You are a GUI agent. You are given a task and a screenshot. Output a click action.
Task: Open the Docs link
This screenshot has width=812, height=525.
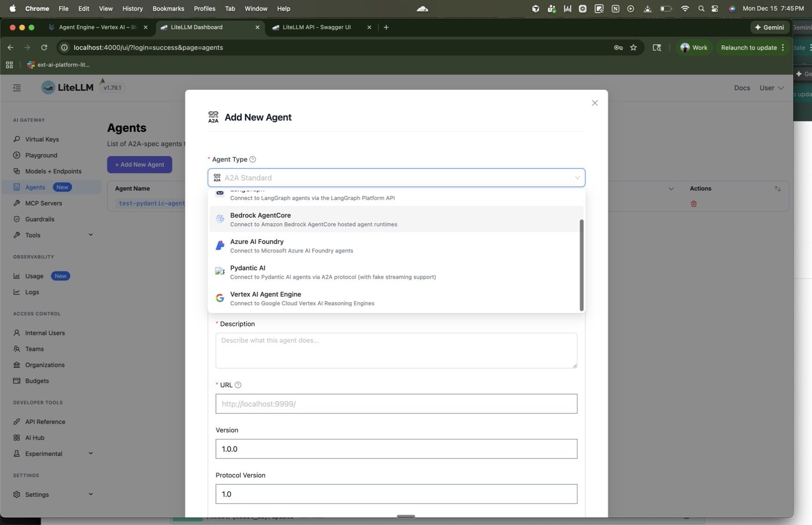pyautogui.click(x=742, y=87)
